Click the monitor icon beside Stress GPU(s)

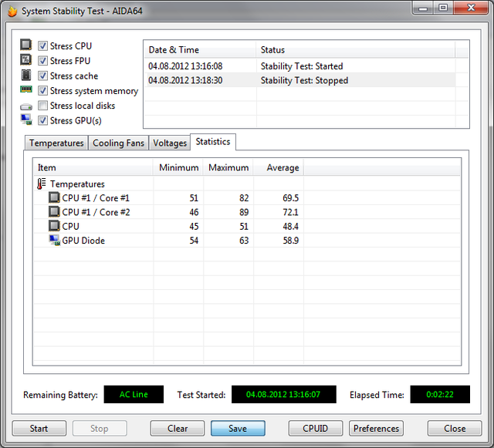tap(26, 120)
